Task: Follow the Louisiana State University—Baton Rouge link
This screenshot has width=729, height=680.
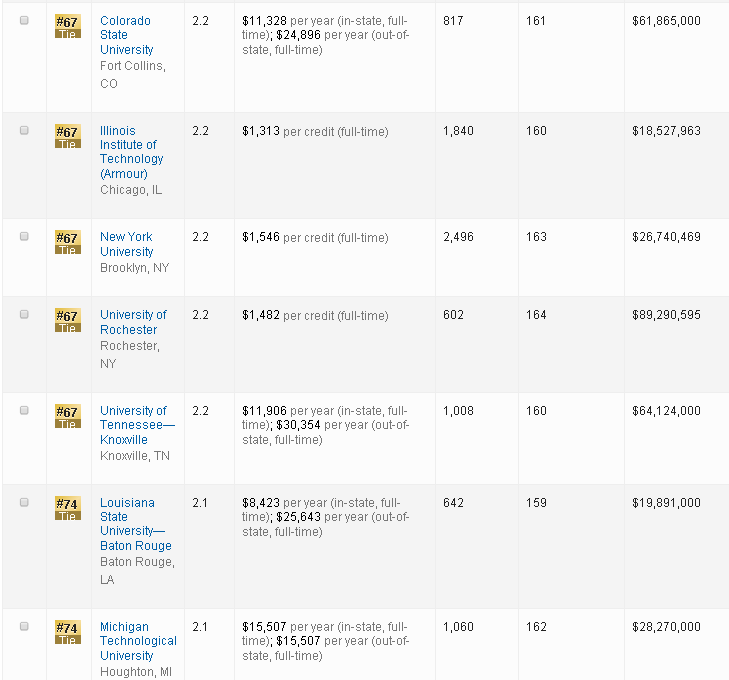Action: 135,524
